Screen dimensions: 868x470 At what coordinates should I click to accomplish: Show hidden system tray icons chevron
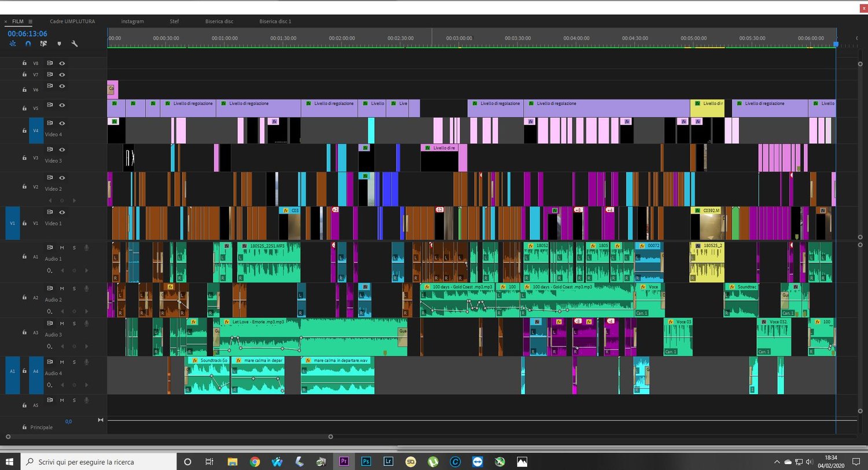(777, 462)
